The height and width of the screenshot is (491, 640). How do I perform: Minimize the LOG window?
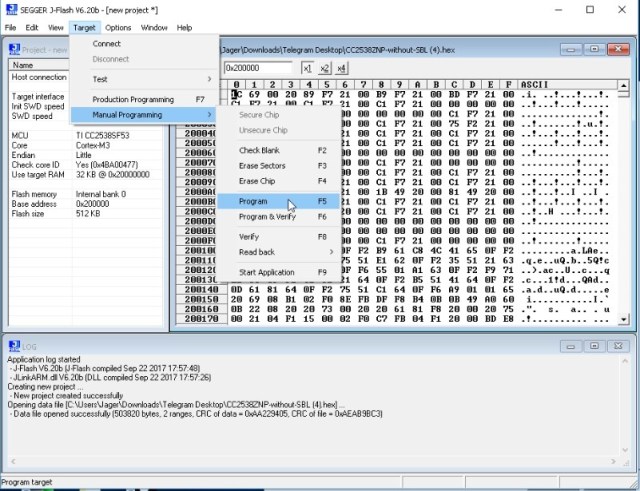pos(571,346)
